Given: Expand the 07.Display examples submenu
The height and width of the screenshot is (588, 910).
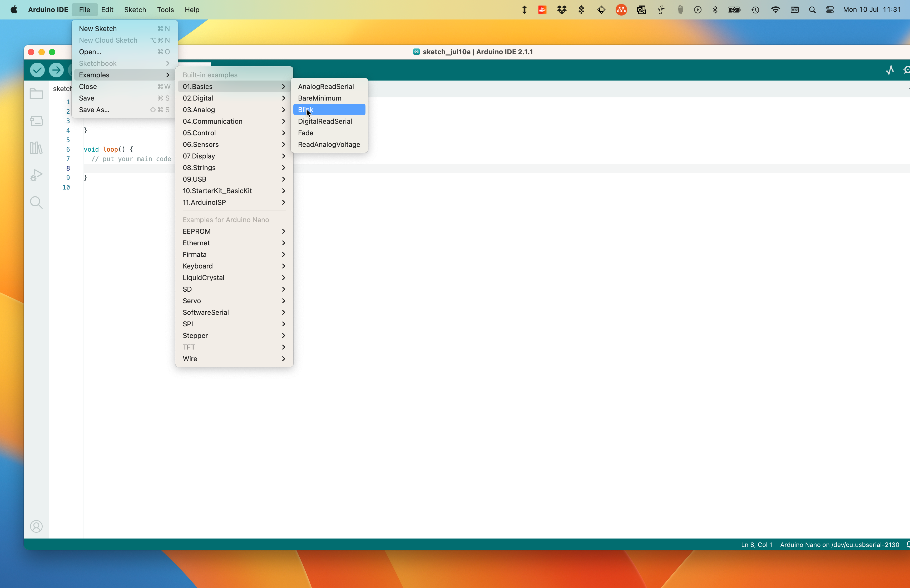Looking at the screenshot, I should (x=234, y=156).
